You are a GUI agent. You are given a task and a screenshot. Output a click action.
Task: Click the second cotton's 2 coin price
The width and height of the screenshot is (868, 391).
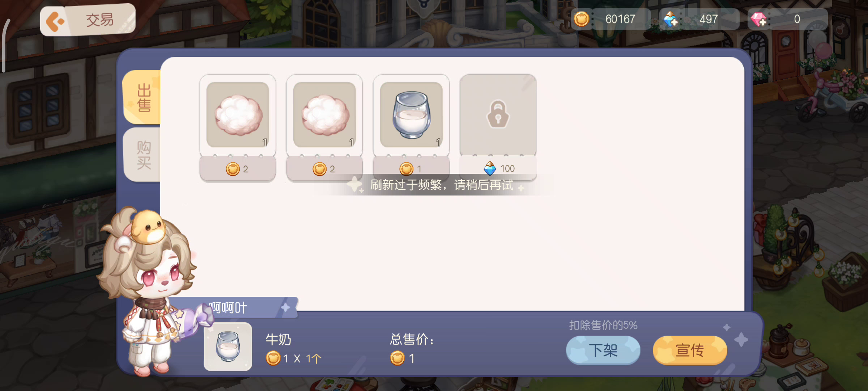[x=324, y=169]
